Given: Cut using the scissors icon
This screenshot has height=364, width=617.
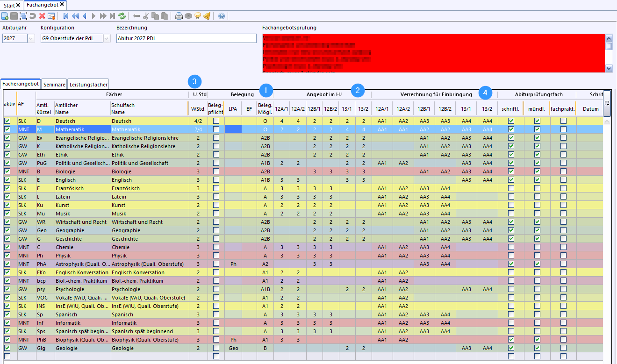Looking at the screenshot, I should click(145, 16).
